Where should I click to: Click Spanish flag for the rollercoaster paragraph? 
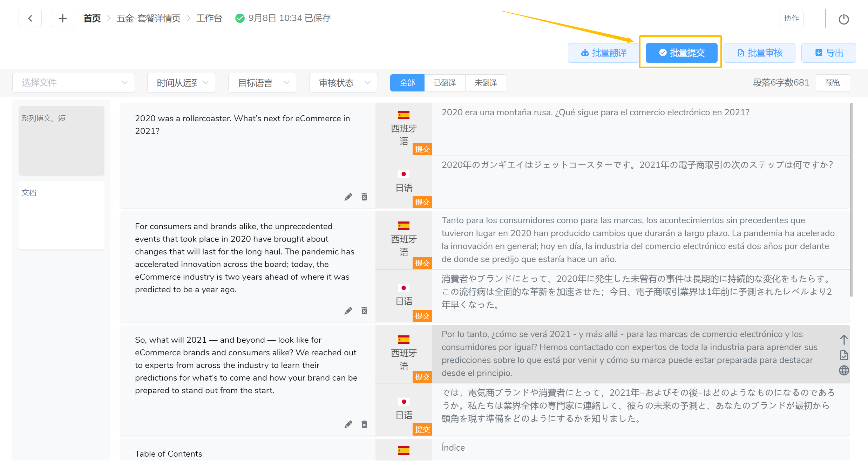pos(404,115)
